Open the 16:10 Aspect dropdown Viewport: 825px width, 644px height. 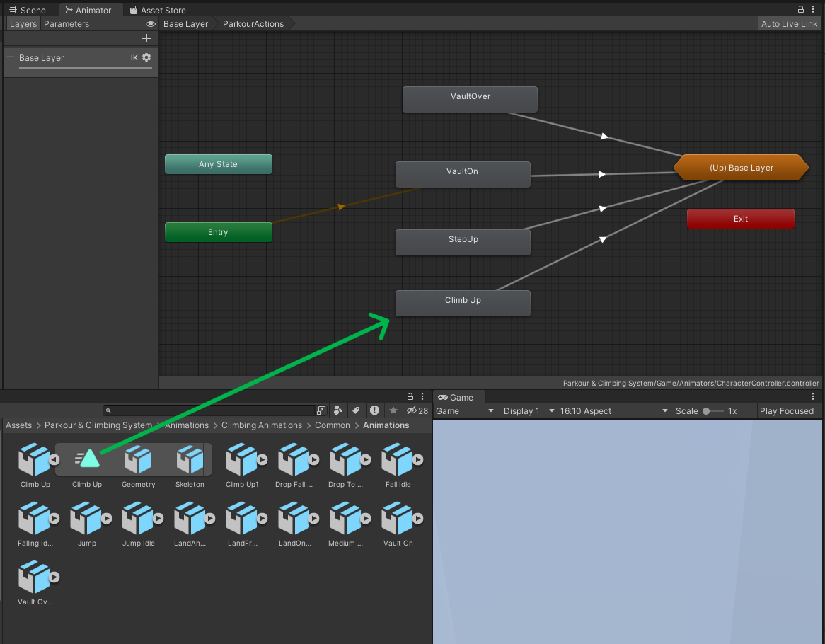click(613, 411)
